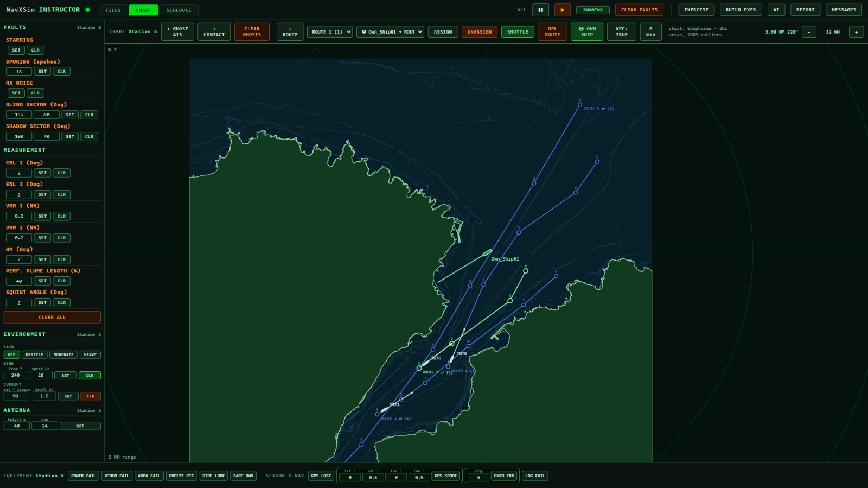Open the EXERCISE panel
The height and width of the screenshot is (488, 868).
pos(696,10)
